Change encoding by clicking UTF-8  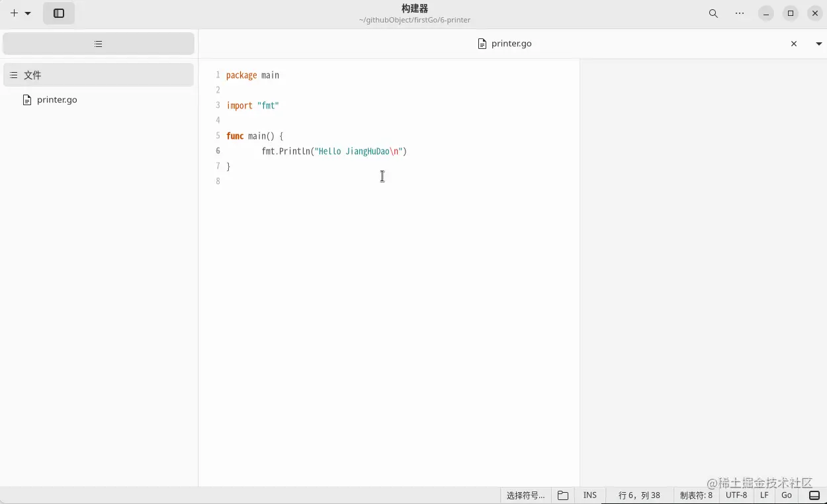pyautogui.click(x=737, y=495)
